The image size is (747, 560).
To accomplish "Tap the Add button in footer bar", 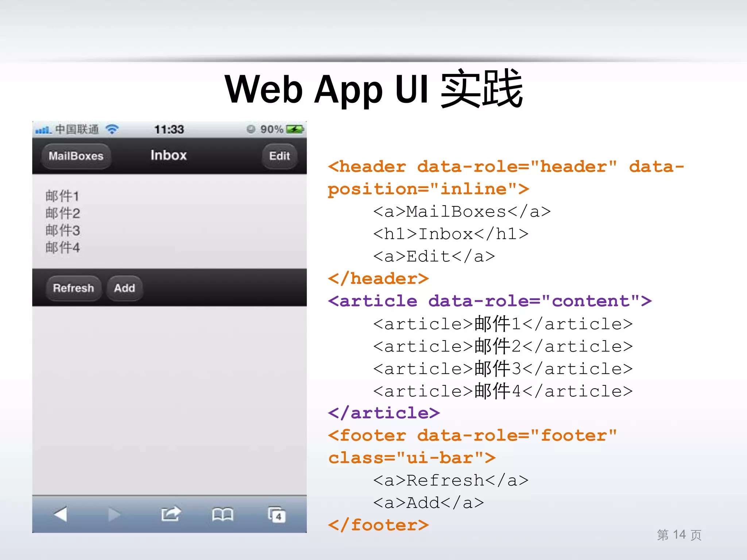I will click(x=125, y=288).
